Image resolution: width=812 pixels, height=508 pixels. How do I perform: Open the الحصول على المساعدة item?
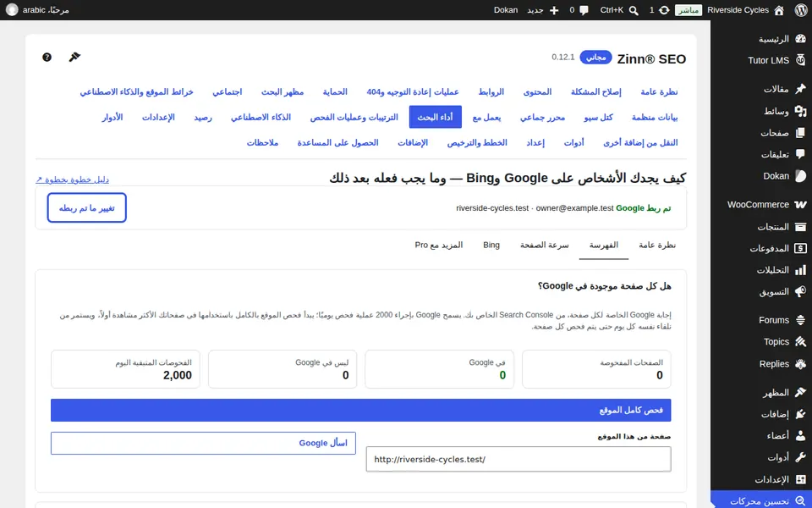[x=337, y=142]
